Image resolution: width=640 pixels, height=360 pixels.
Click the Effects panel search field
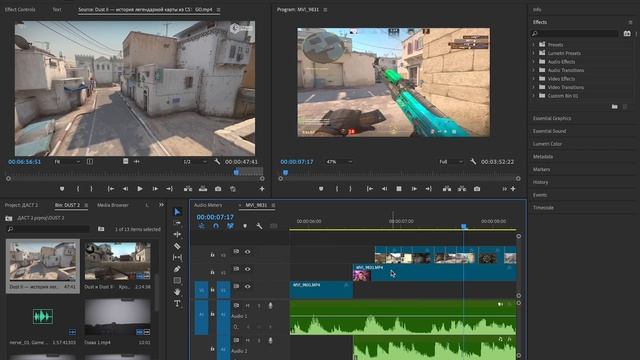[574, 33]
